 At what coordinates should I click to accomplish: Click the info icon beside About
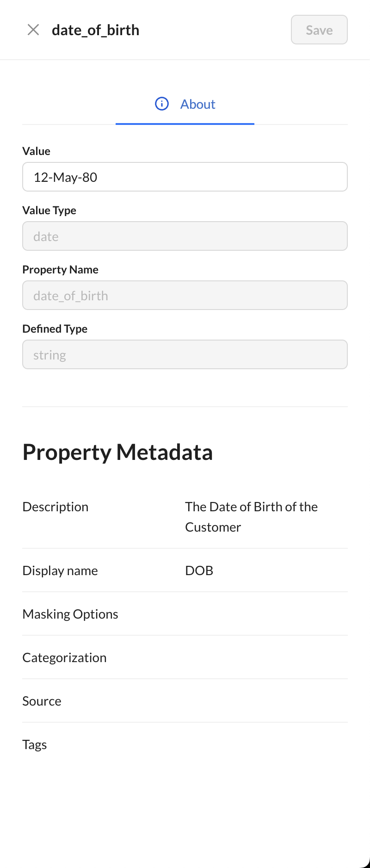click(162, 104)
